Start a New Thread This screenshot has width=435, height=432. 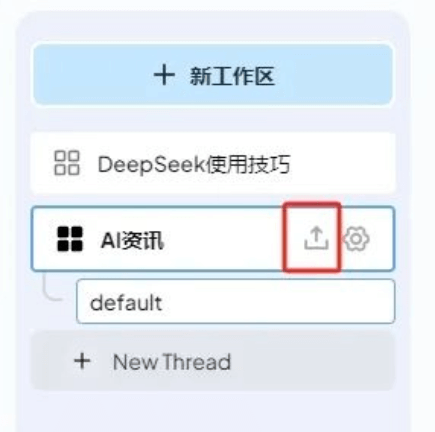tap(213, 361)
